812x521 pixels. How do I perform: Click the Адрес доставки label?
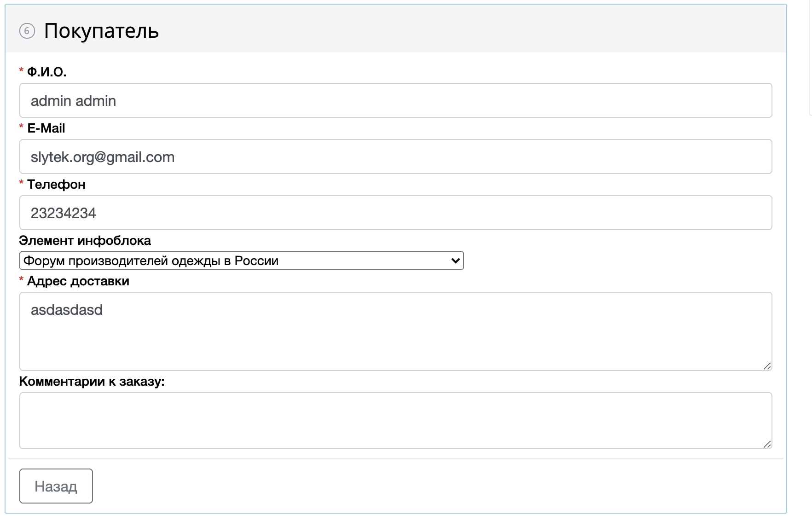pyautogui.click(x=78, y=281)
